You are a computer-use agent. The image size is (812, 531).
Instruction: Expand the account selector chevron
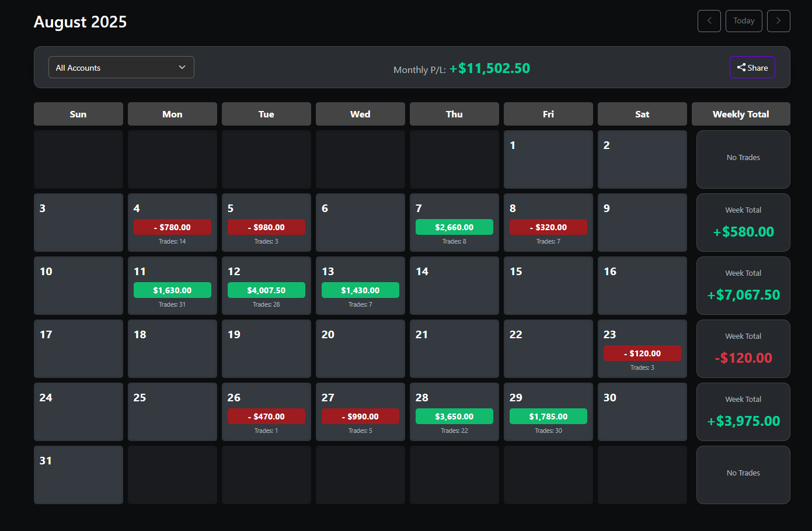182,67
